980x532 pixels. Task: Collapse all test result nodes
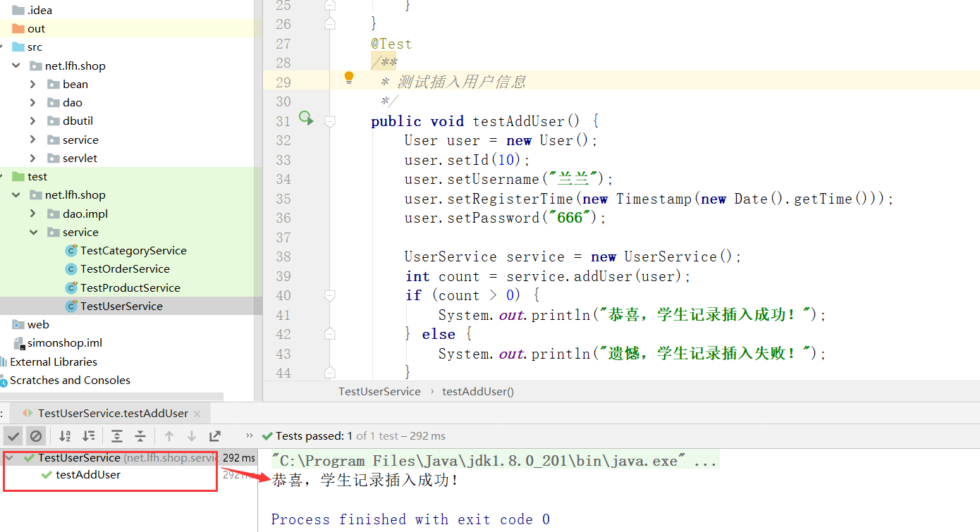click(140, 435)
